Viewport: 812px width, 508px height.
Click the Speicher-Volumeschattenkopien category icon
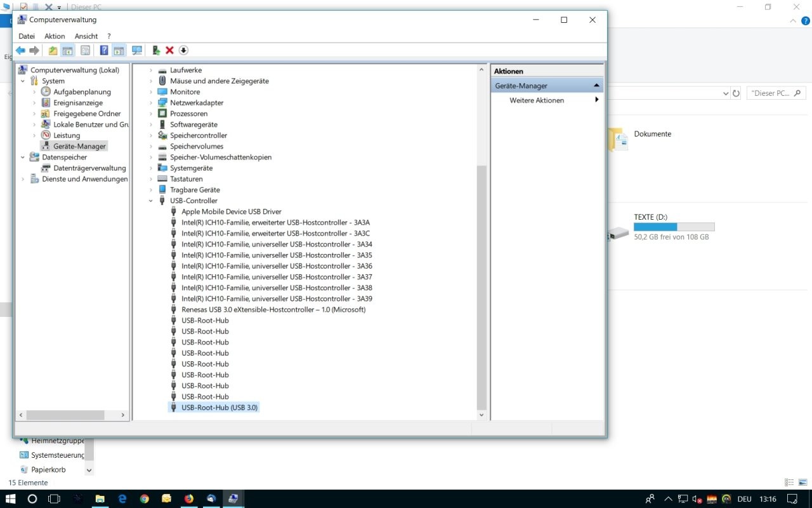click(x=162, y=157)
